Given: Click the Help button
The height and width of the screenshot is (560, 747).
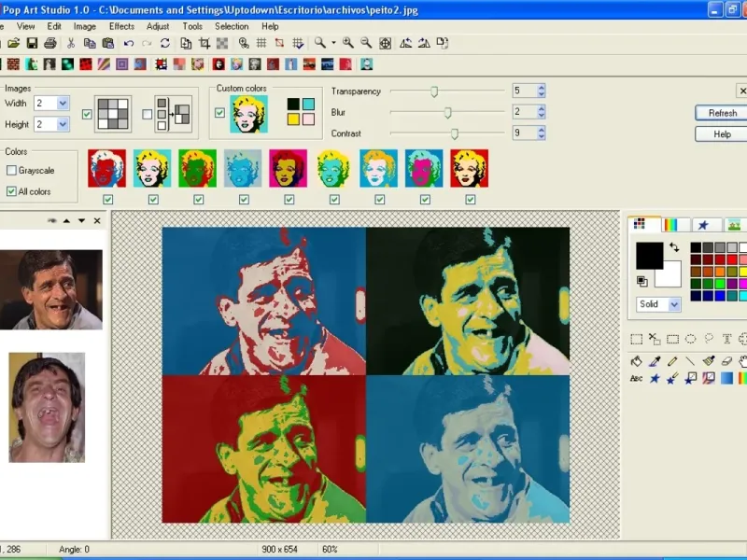Looking at the screenshot, I should (722, 134).
